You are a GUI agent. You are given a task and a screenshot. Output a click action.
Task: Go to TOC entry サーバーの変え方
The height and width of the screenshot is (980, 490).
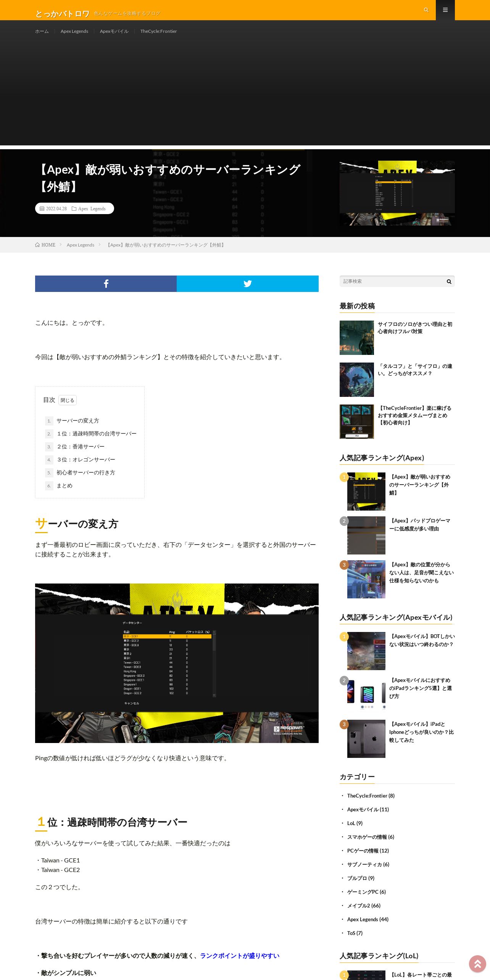pos(77,421)
